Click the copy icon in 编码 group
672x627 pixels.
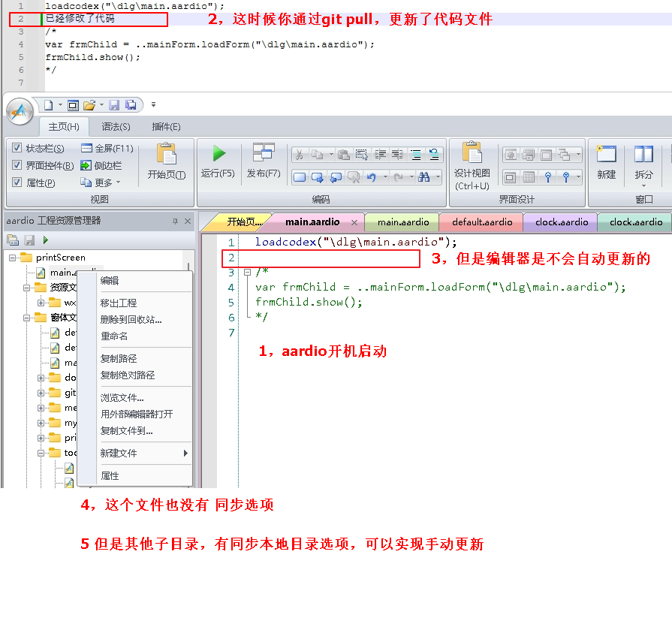(x=317, y=155)
